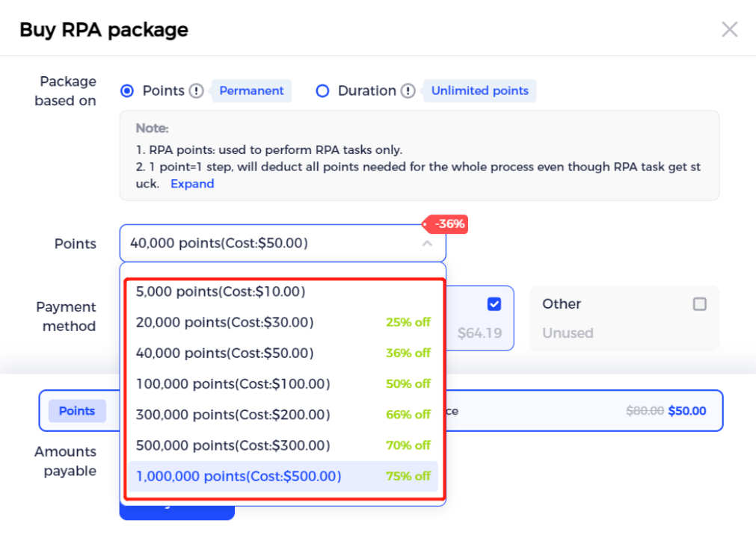Click the 40,000 points selection box
The height and width of the screenshot is (538, 756).
pos(283,244)
